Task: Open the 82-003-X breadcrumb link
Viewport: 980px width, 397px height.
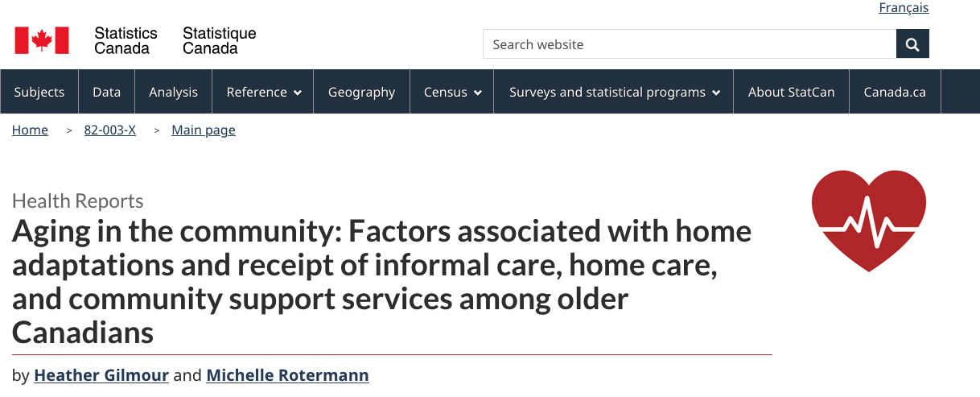Action: pyautogui.click(x=109, y=130)
